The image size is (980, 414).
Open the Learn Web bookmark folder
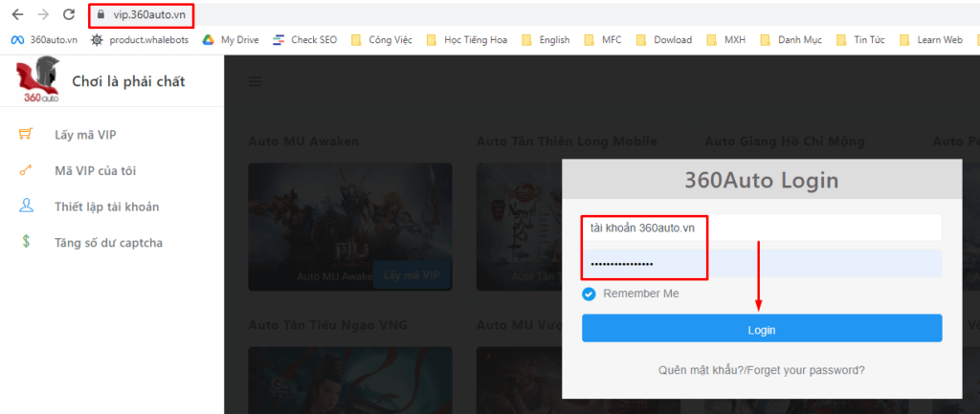pyautogui.click(x=930, y=40)
